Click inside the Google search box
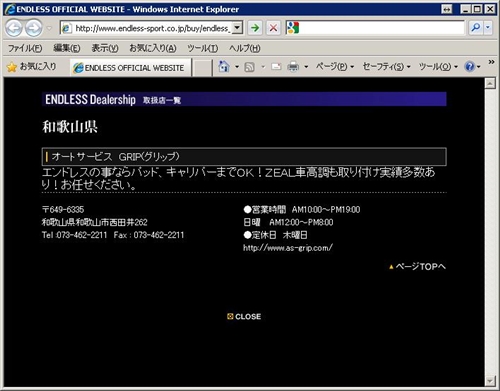Screen dimensions: 500x391 click(382, 28)
